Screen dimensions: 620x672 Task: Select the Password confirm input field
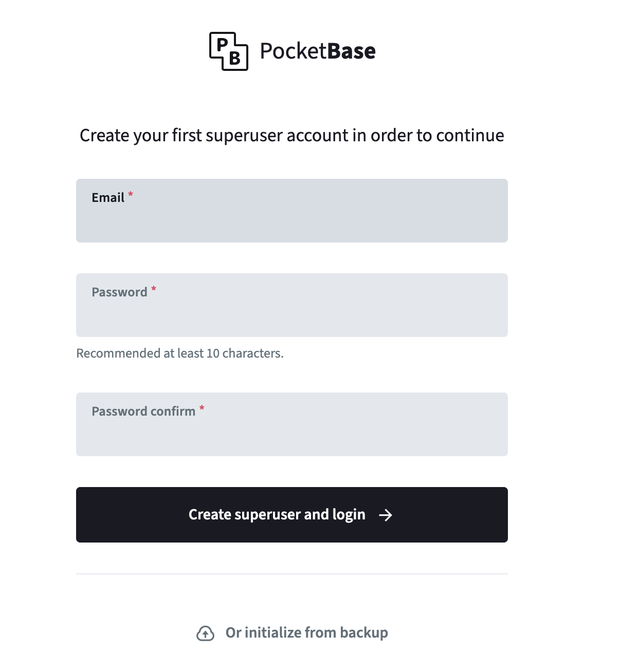click(x=291, y=434)
